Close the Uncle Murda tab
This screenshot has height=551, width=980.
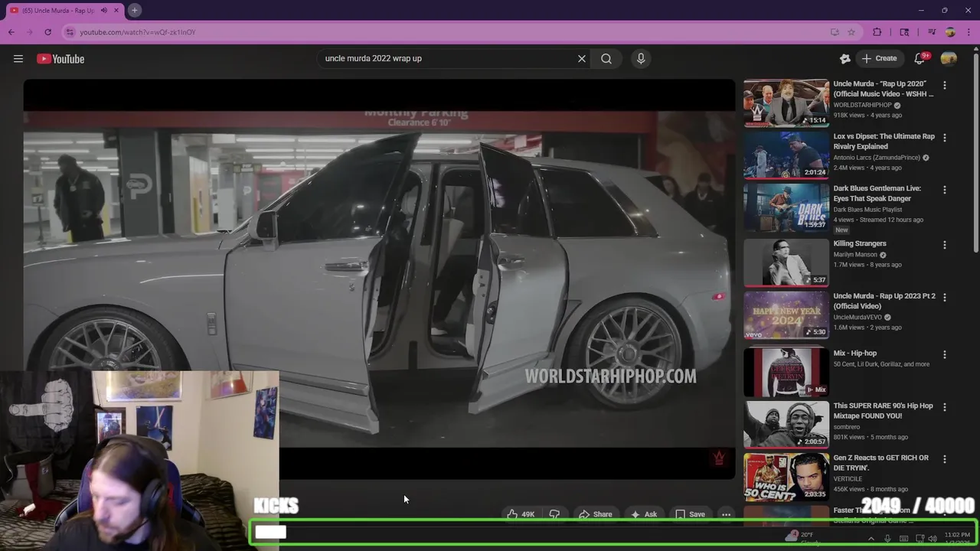[x=117, y=11]
